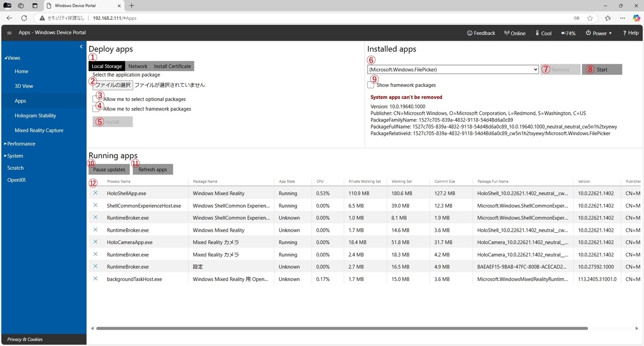Open the Edge Copilot icon
The width and height of the screenshot is (644, 346).
(x=636, y=18)
